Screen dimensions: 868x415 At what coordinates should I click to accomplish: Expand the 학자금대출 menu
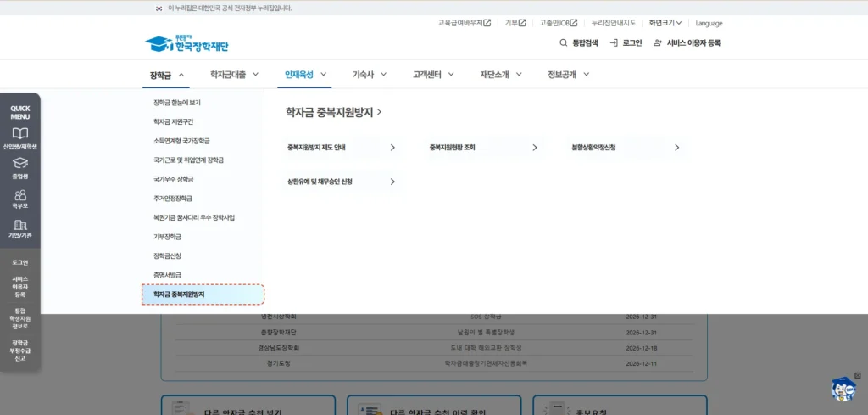coord(235,74)
